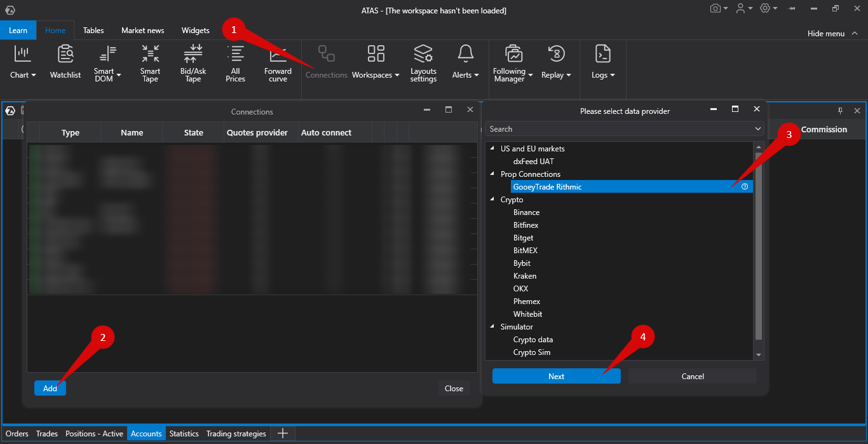Collapse the Simulator group
The height and width of the screenshot is (444, 868).
coord(492,326)
